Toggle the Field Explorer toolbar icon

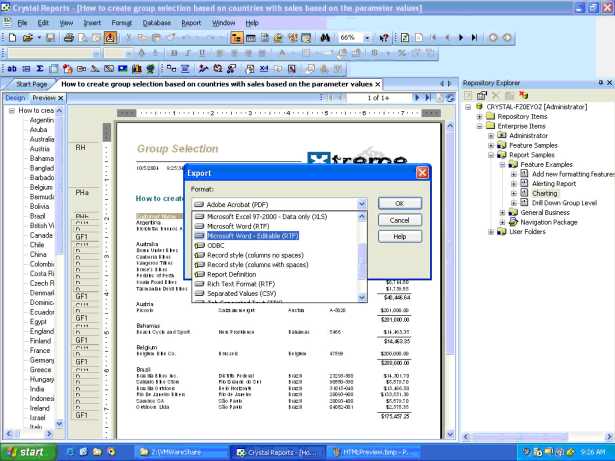click(237, 38)
